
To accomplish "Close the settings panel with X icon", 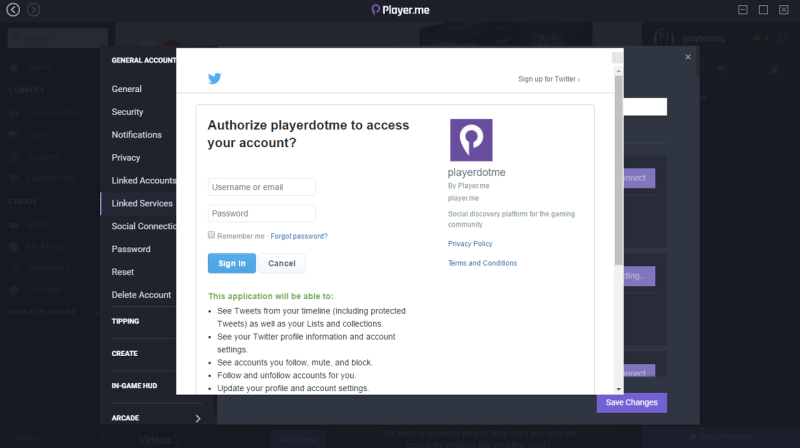I will (688, 57).
